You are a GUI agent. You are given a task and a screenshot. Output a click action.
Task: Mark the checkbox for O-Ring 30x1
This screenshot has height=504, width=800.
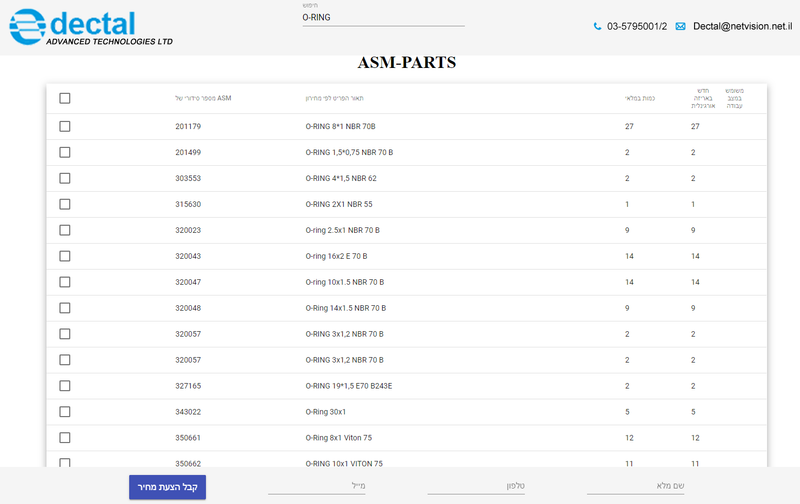[65, 412]
